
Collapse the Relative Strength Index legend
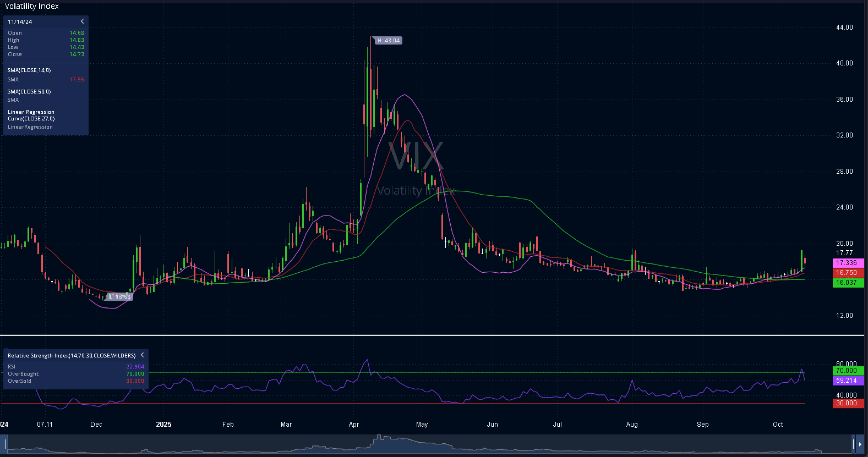coord(142,355)
